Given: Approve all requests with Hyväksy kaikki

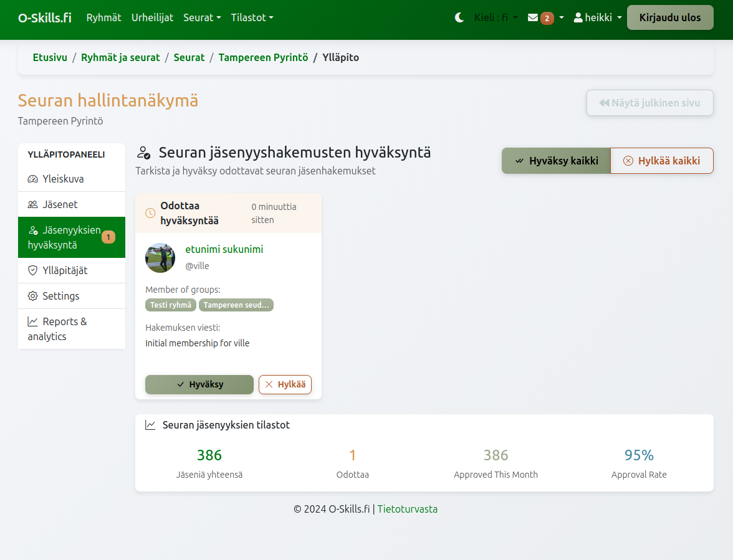Looking at the screenshot, I should [555, 161].
